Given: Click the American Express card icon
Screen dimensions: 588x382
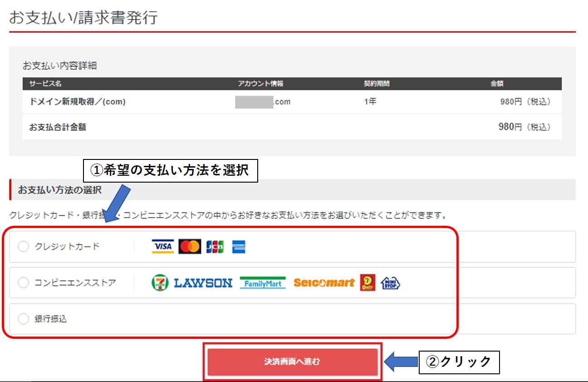Looking at the screenshot, I should (x=240, y=246).
